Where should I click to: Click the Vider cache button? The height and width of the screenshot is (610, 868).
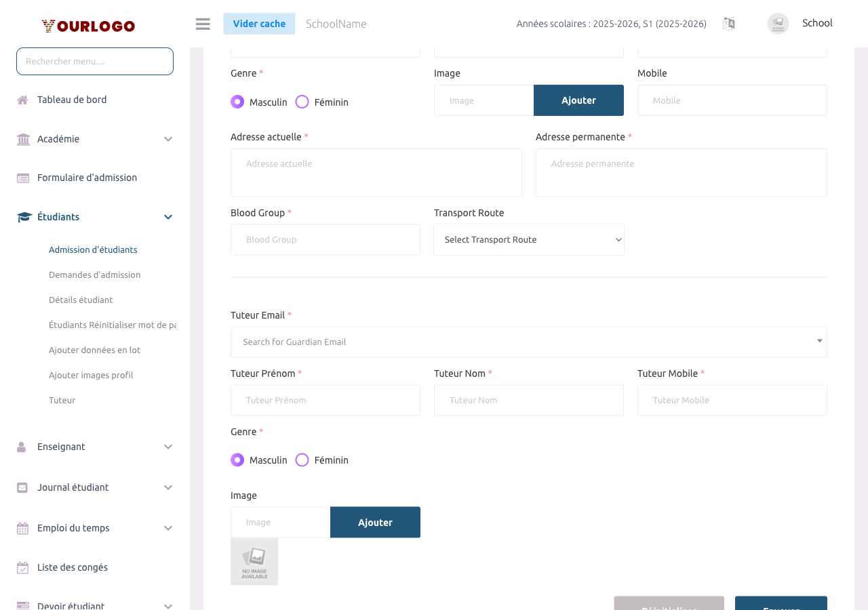pos(259,24)
